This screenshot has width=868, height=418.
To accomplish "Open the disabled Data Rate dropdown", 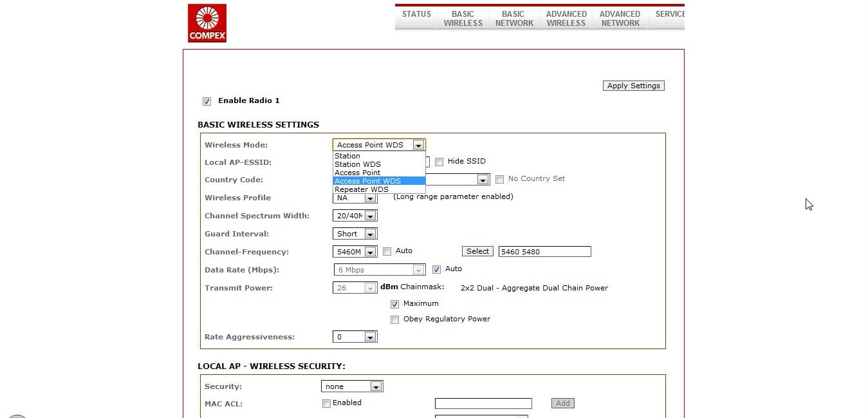I will point(379,270).
